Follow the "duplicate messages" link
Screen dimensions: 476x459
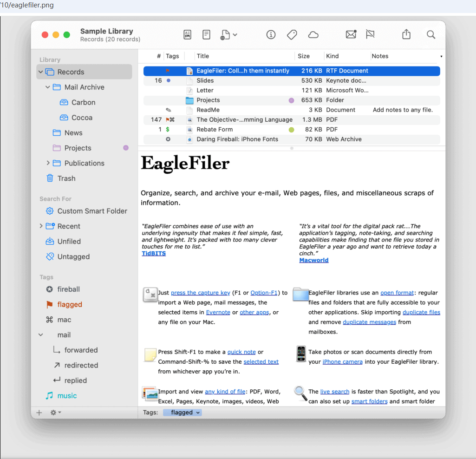[370, 322]
